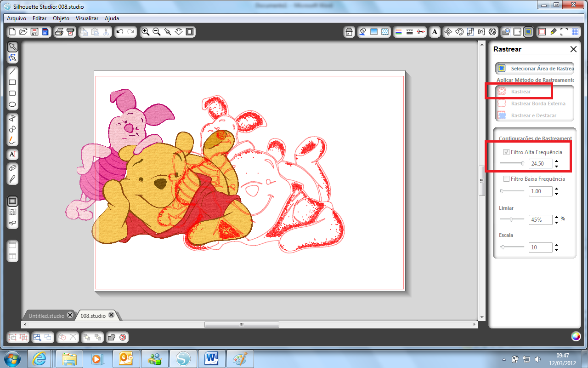
Task: Click Rastrear Borda Externa button
Action: (x=535, y=103)
